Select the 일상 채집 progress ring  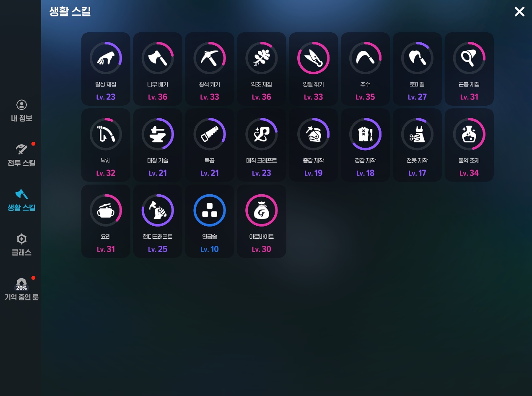(x=106, y=58)
